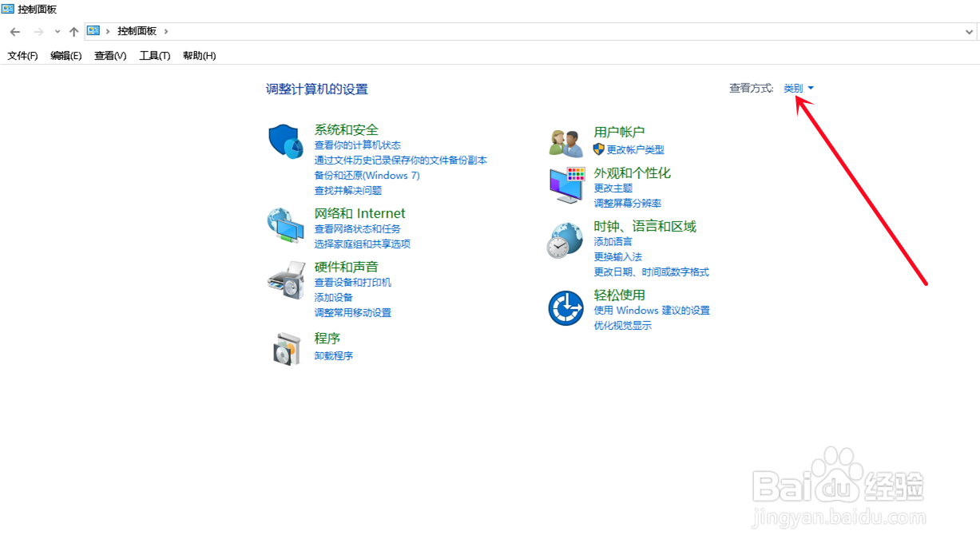This screenshot has width=980, height=551.
Task: Open the 文件(F) menu
Action: pyautogui.click(x=22, y=56)
